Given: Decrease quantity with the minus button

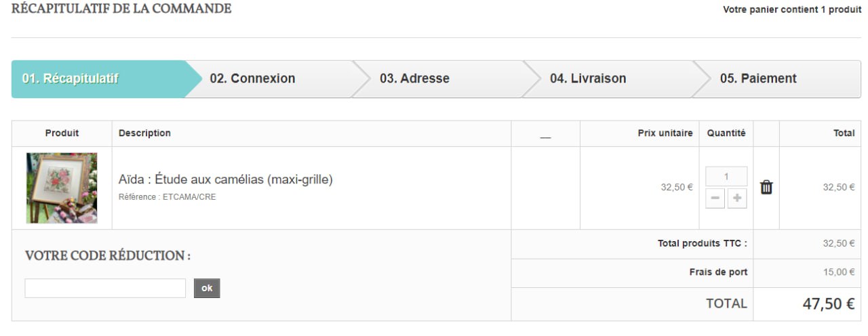Looking at the screenshot, I should [715, 199].
